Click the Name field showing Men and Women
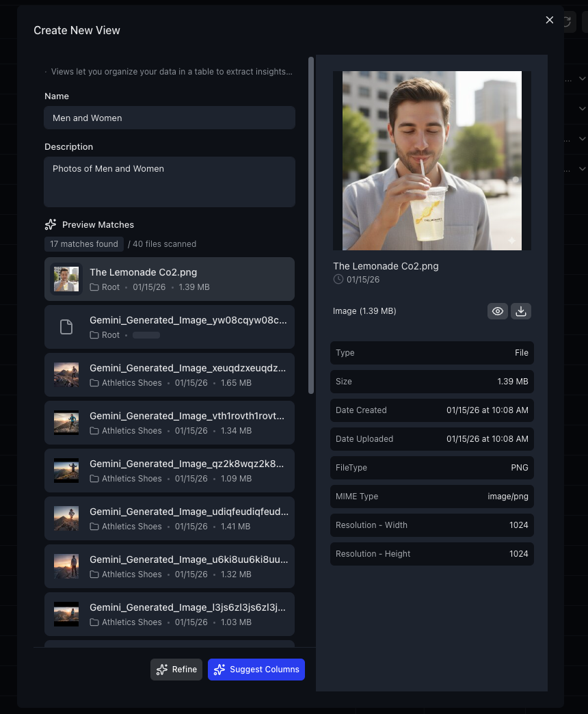Screen dimensions: 588x714 (x=169, y=118)
